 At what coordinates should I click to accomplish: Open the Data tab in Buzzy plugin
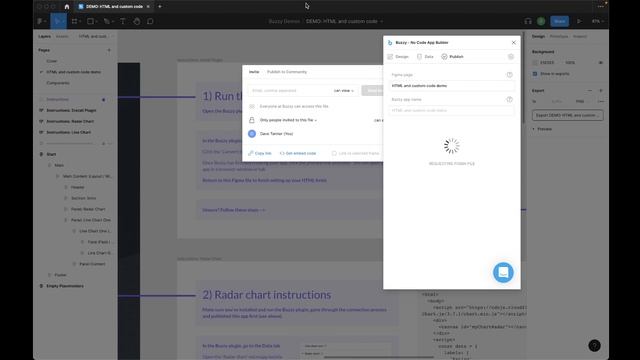[x=425, y=57]
